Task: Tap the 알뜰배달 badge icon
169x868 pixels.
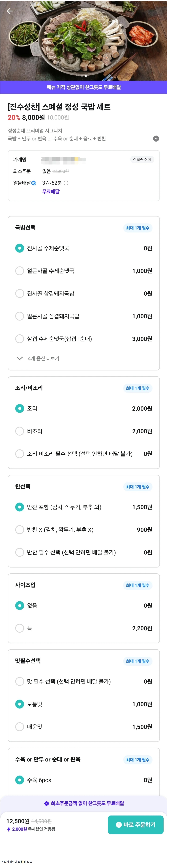Action: (34, 185)
